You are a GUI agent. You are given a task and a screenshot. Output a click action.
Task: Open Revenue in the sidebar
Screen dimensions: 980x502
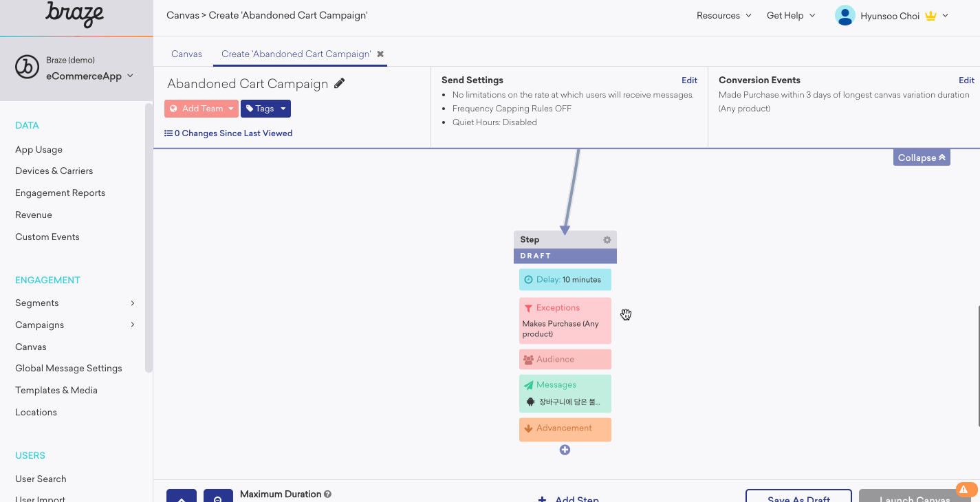point(34,215)
